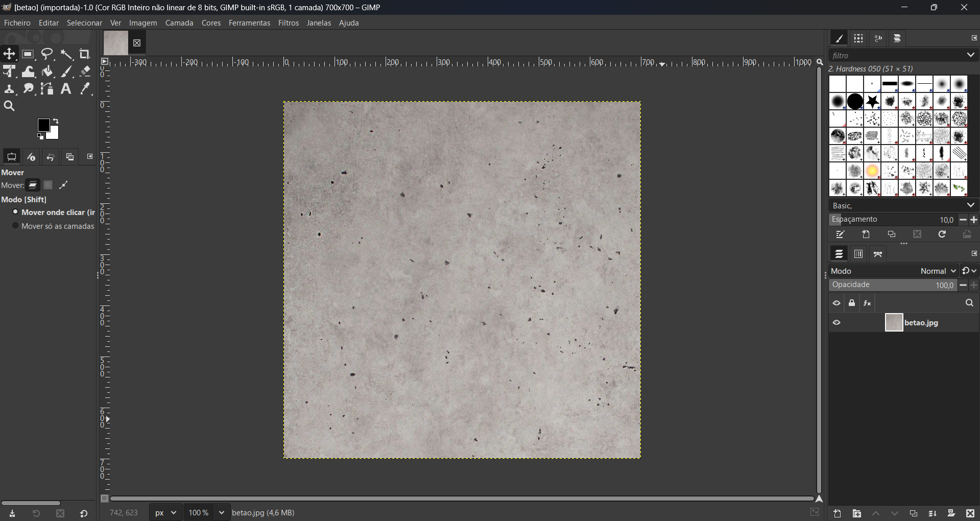
Task: Enable 'Mover só as camadas' option
Action: click(16, 226)
